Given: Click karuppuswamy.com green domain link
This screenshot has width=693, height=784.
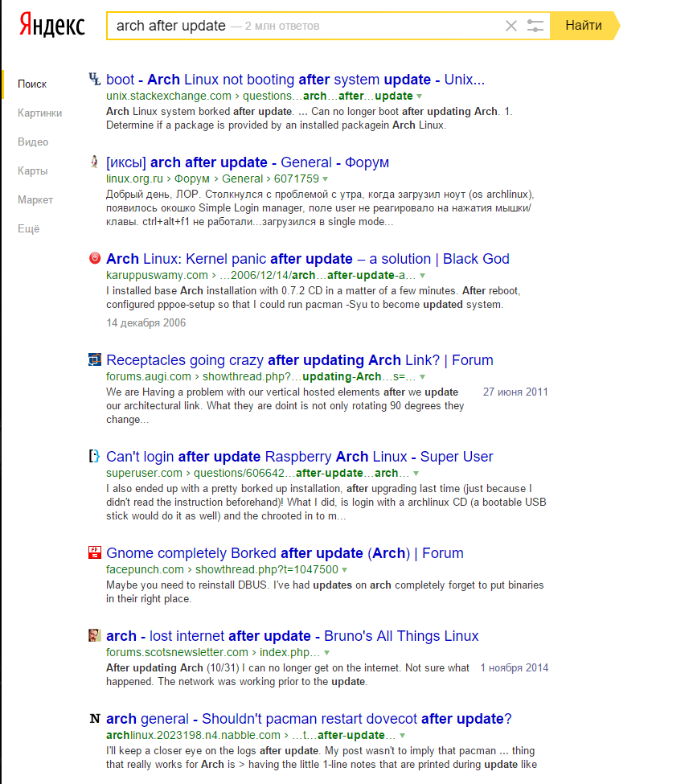Looking at the screenshot, I should point(157,276).
